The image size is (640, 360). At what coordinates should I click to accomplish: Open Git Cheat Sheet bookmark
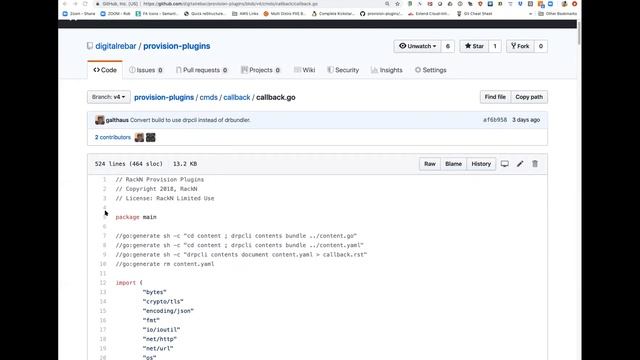(475, 13)
